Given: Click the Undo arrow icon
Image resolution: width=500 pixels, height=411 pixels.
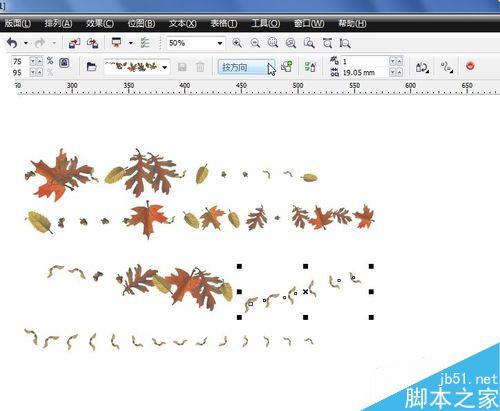Looking at the screenshot, I should 12,43.
